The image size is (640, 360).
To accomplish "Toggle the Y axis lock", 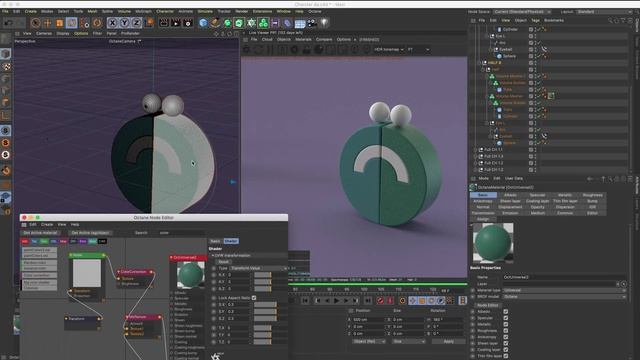I will pos(124,23).
